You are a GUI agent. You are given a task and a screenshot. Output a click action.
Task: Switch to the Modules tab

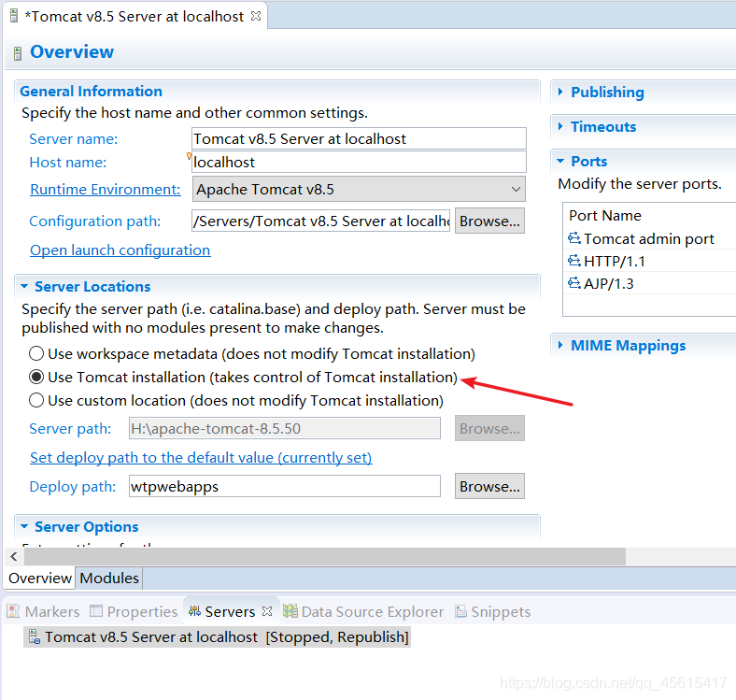click(x=109, y=578)
